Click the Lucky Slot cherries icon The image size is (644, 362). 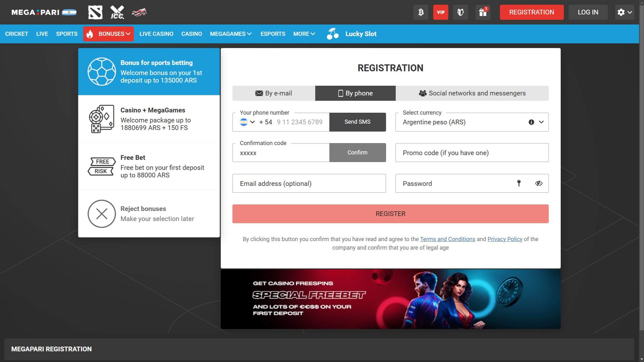click(333, 34)
